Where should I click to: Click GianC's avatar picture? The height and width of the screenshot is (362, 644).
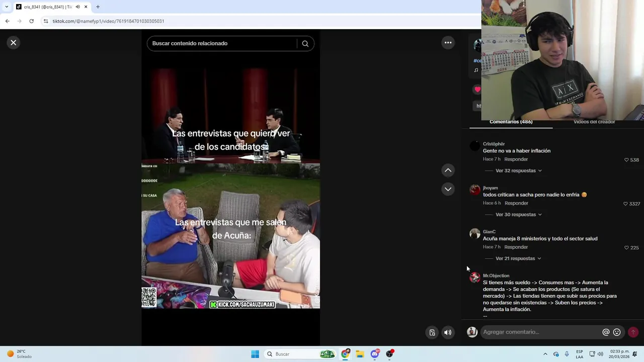pyautogui.click(x=474, y=234)
